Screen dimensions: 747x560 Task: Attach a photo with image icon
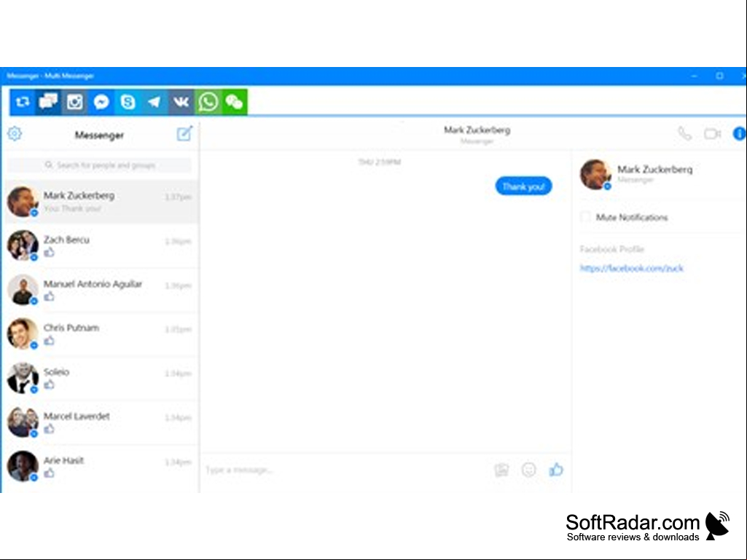[501, 470]
